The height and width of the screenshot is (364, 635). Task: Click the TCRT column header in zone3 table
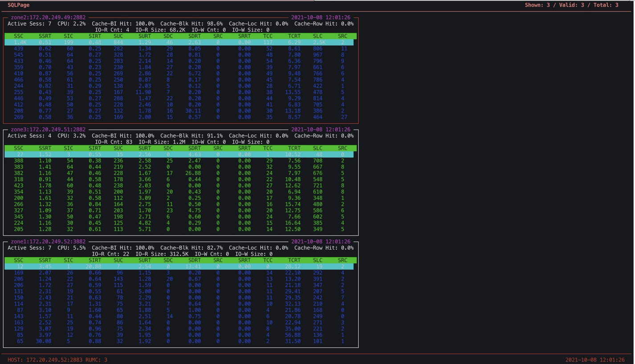[293, 148]
